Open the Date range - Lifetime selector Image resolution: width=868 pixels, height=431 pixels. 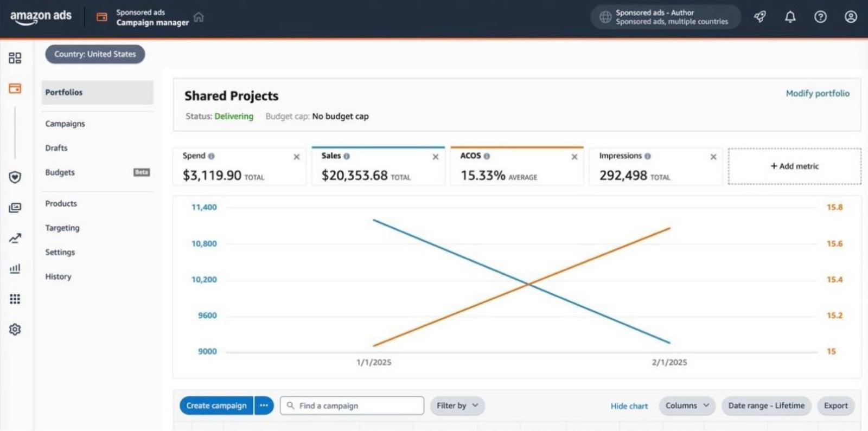pos(766,406)
